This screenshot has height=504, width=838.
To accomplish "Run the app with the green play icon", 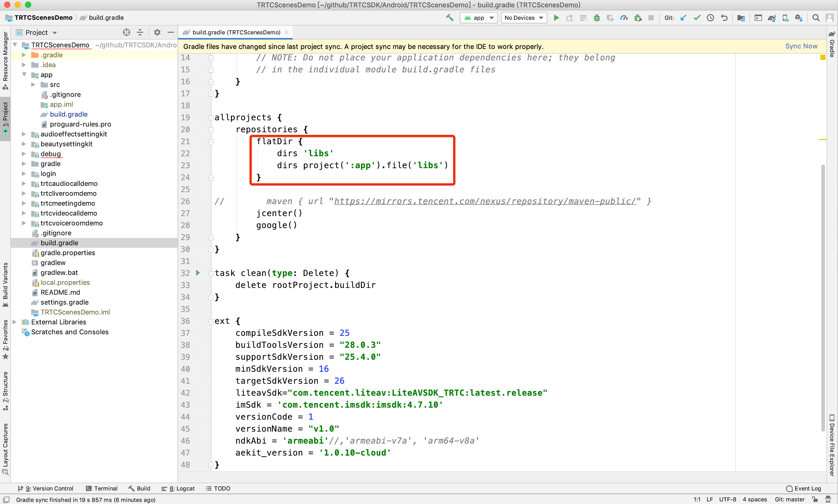I will (556, 18).
